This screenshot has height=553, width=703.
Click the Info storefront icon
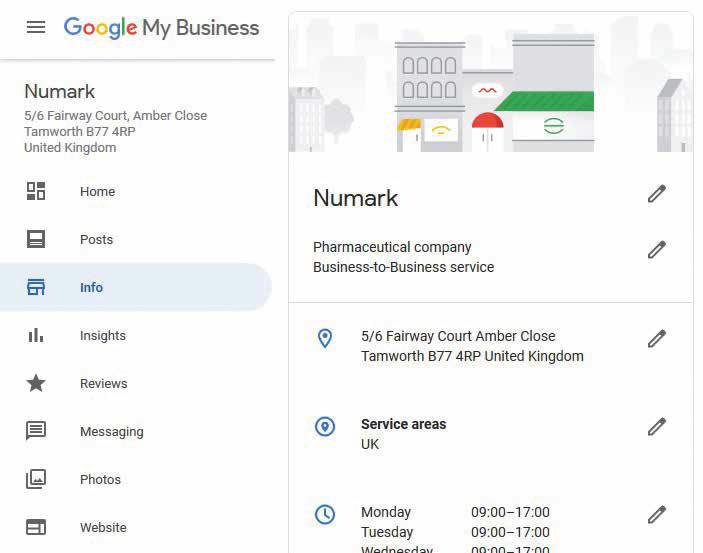coord(36,287)
